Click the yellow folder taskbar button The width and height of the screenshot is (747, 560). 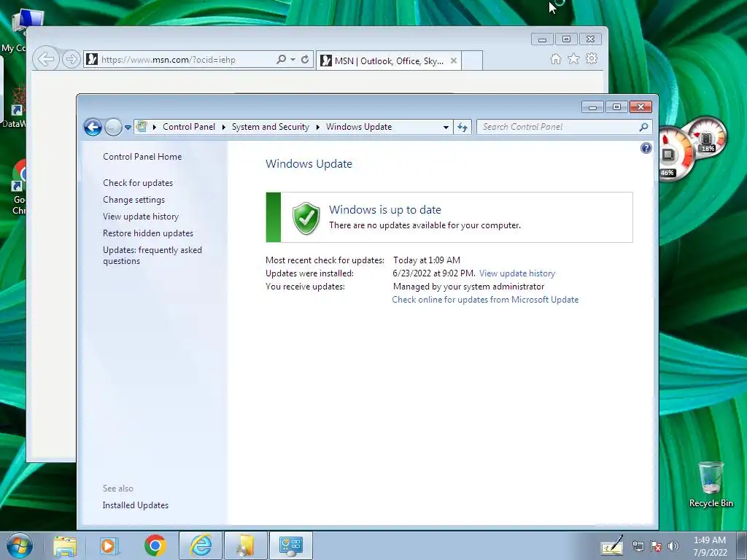[x=246, y=545]
